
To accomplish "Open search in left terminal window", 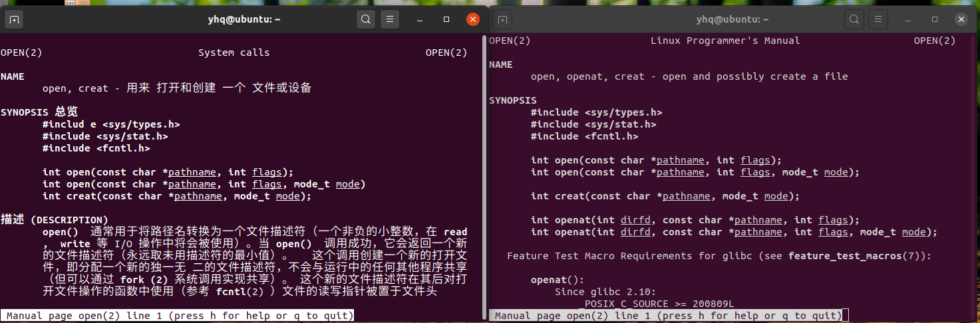I will pos(365,20).
